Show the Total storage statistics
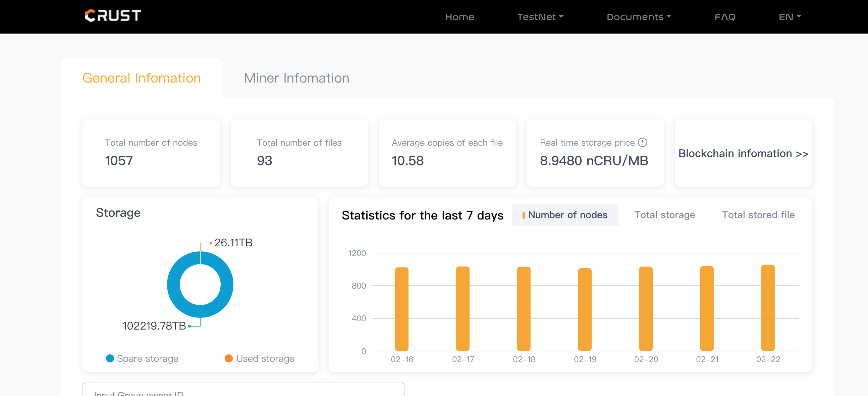Viewport: 868px width, 396px height. point(664,215)
